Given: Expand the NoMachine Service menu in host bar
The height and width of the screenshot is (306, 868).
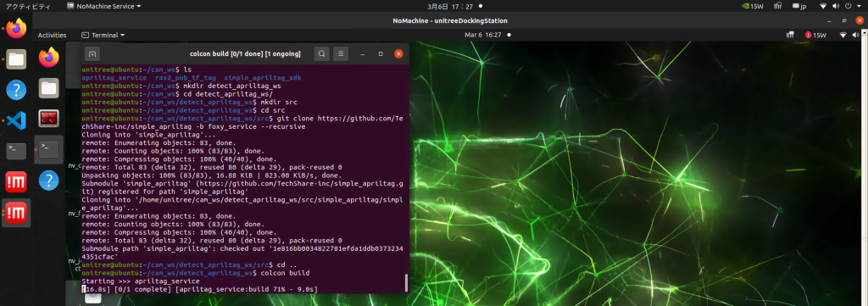Looking at the screenshot, I should pos(103,6).
